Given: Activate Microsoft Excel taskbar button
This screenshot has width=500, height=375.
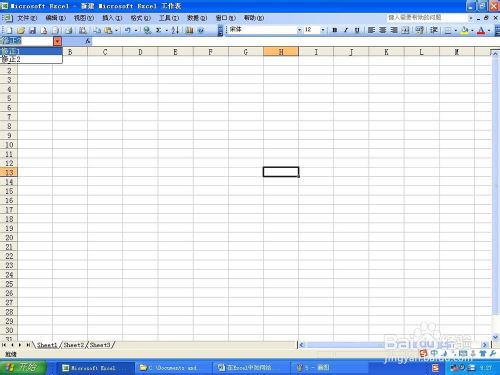Looking at the screenshot, I should pyautogui.click(x=95, y=368).
